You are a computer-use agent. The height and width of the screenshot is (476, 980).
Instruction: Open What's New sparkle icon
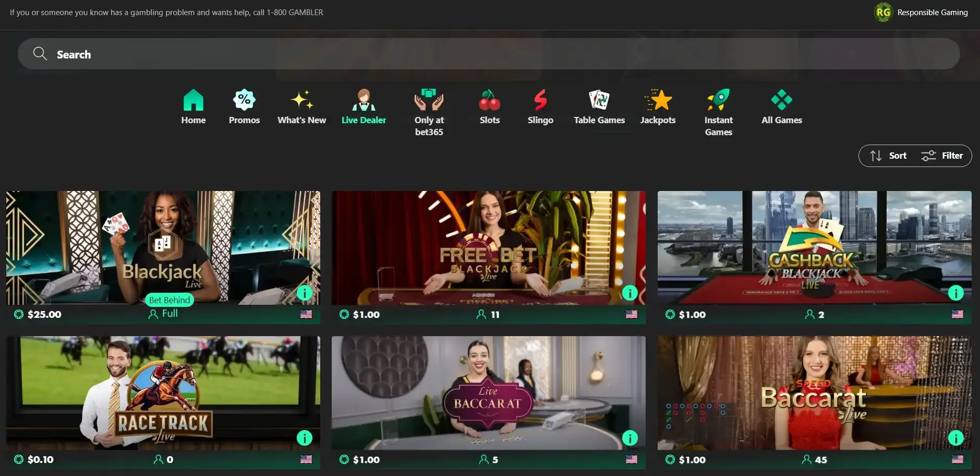point(301,100)
